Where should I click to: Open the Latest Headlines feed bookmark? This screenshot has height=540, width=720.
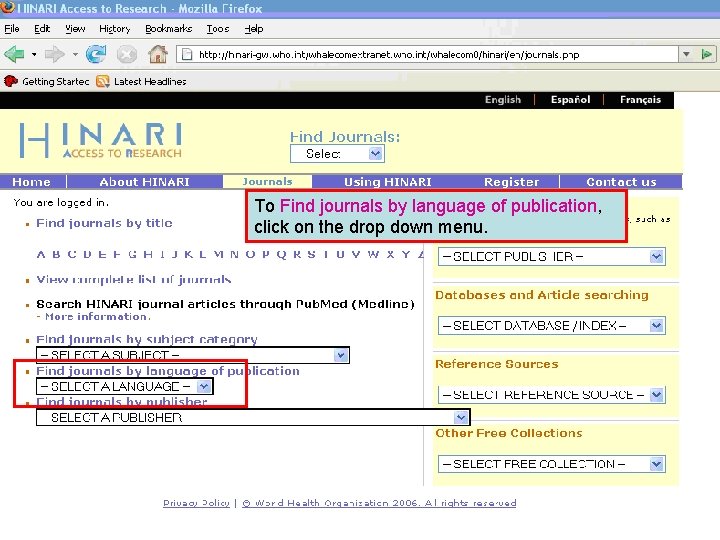141,82
